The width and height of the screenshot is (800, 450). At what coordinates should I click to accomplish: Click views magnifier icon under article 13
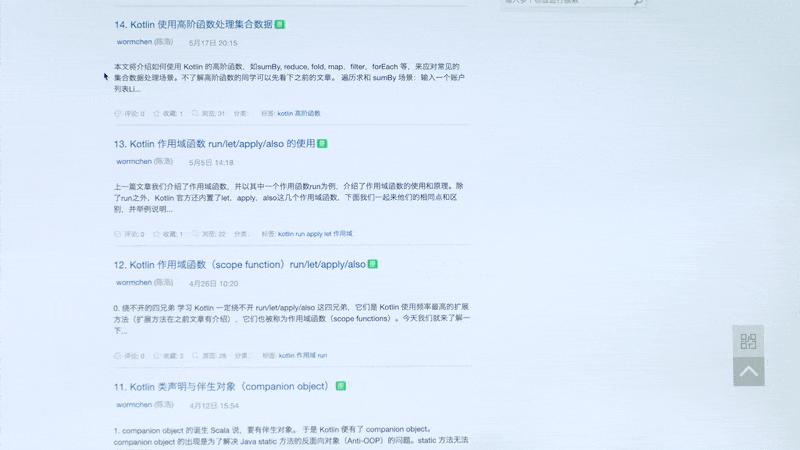click(x=195, y=234)
